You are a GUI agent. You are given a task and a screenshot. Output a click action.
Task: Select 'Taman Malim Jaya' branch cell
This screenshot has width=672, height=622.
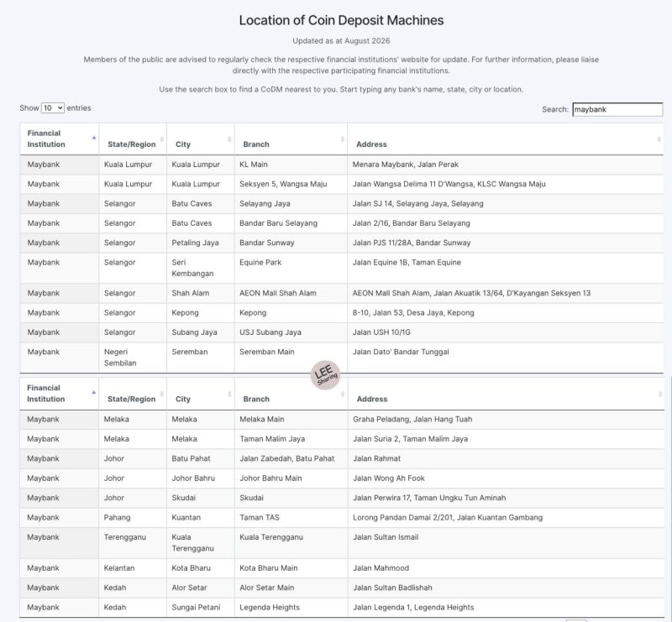click(291, 439)
